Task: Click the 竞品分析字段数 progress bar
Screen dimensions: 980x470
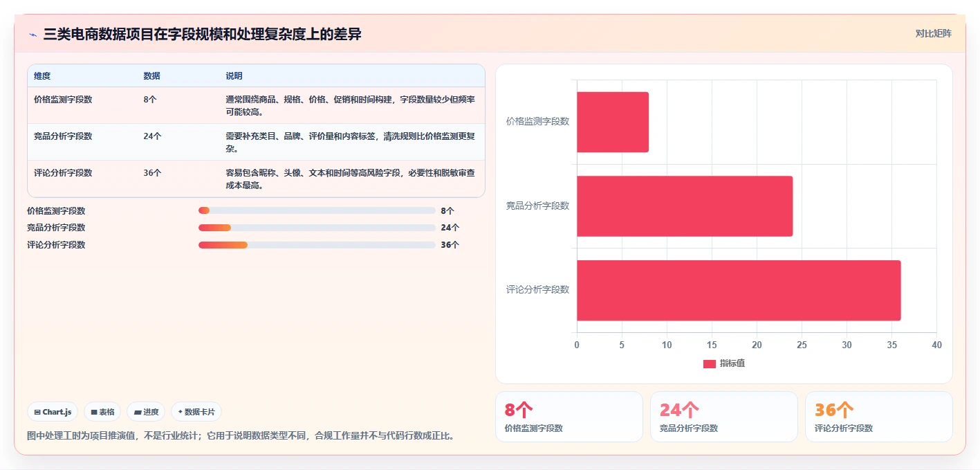Action: pos(317,228)
